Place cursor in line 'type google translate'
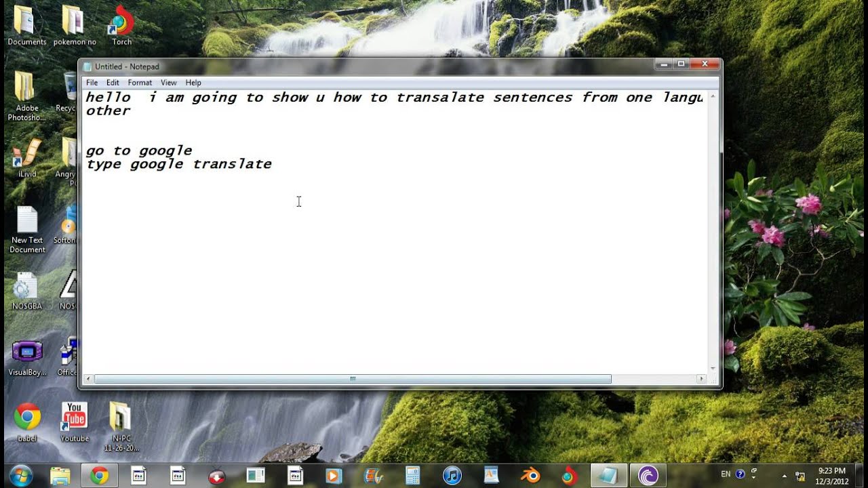Viewport: 868px width, 488px height. [178, 164]
